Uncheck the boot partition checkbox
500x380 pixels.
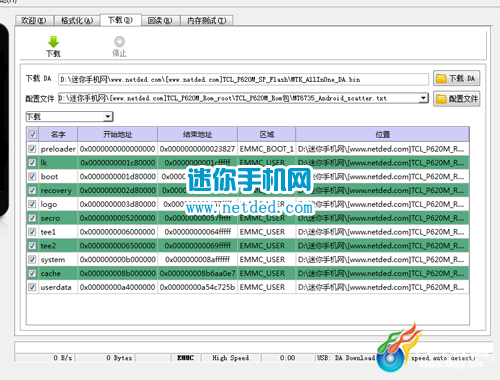(32, 176)
